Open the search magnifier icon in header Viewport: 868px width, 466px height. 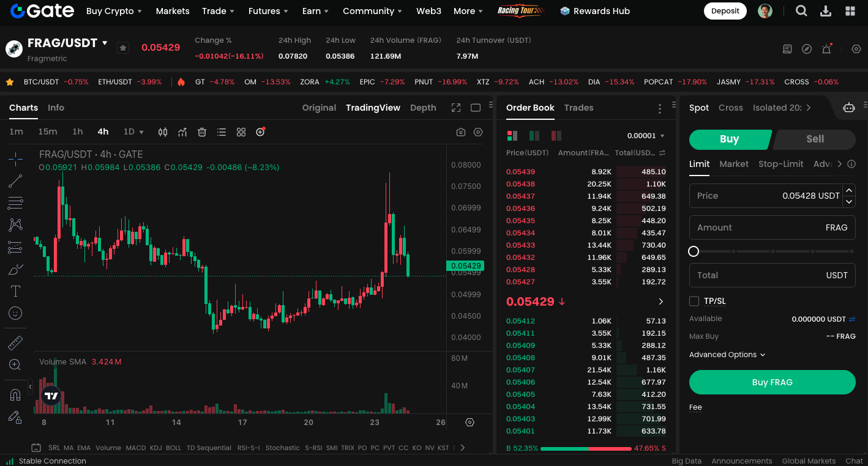point(801,11)
